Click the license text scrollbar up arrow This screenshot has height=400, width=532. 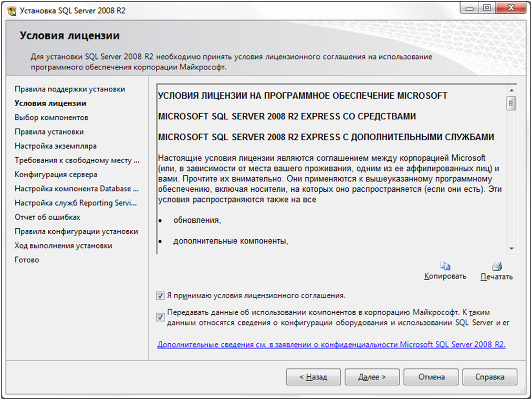(512, 90)
